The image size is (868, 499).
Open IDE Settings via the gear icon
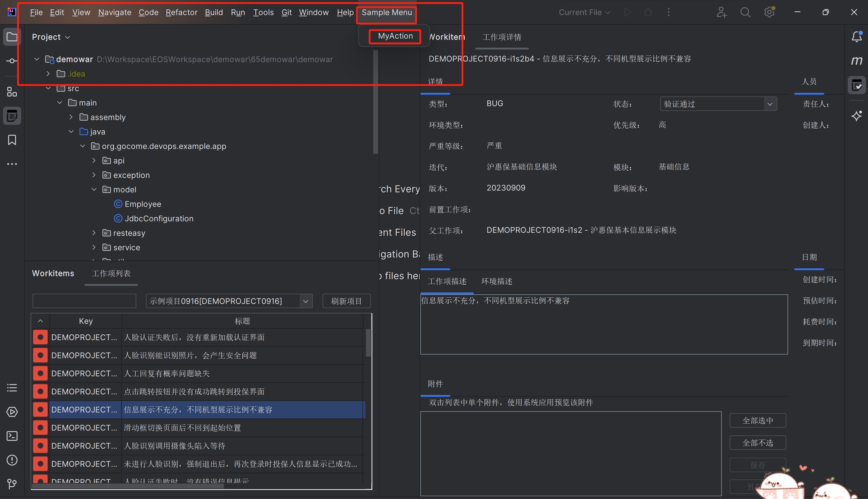pyautogui.click(x=769, y=12)
